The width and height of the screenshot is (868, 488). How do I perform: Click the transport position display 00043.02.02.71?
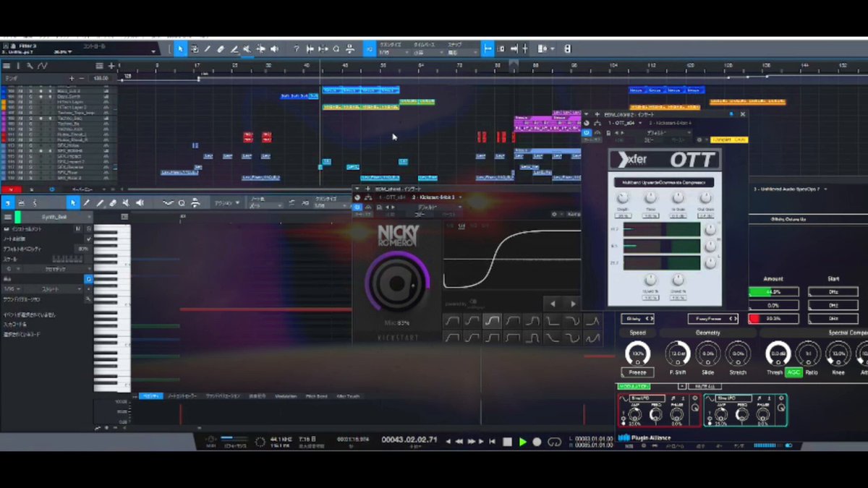(408, 440)
